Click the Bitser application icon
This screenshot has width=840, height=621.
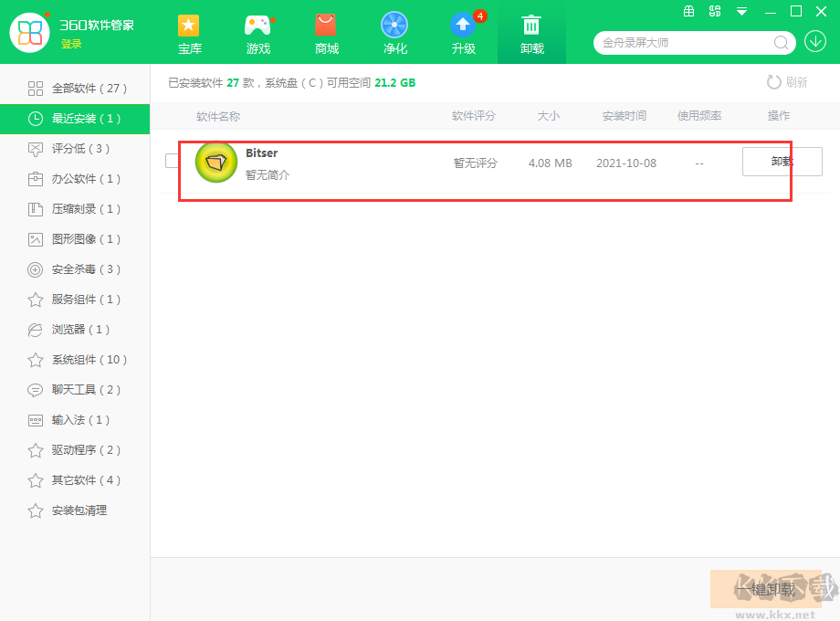pyautogui.click(x=216, y=162)
